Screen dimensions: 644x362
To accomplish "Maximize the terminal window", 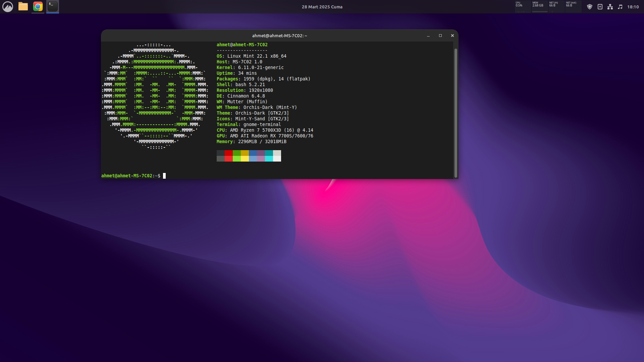I will (x=440, y=36).
